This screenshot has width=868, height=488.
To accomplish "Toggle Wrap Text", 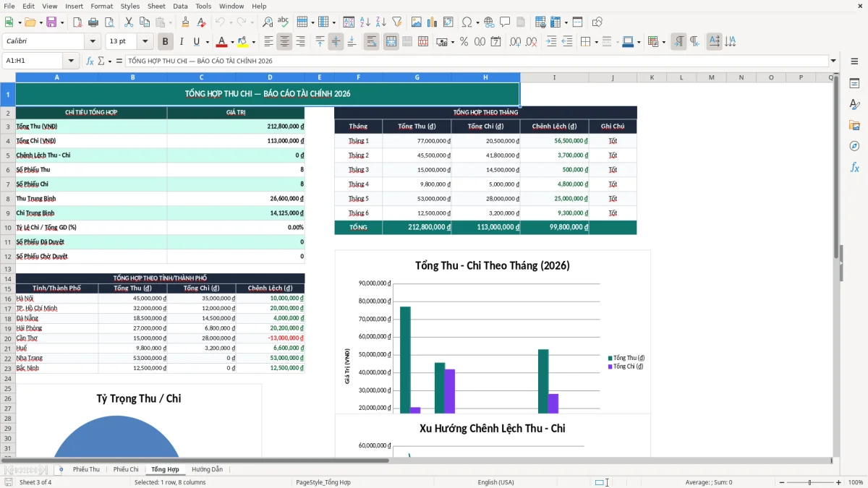I will 371,42.
